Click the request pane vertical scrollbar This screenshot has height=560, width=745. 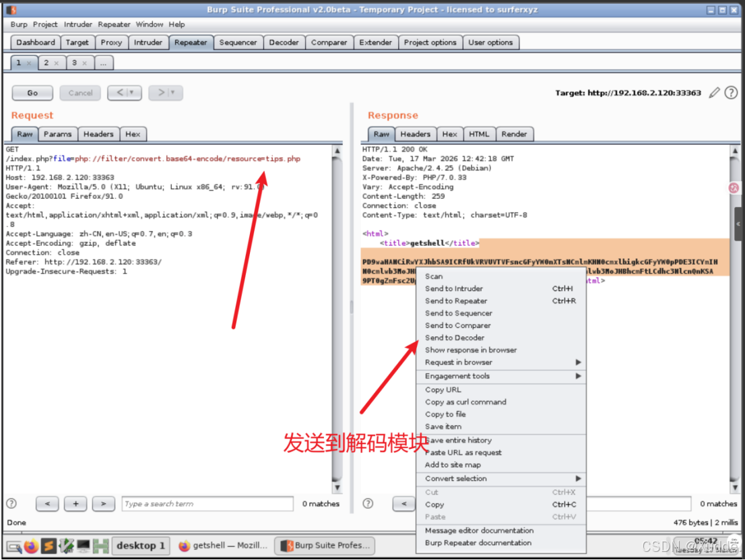(x=337, y=319)
